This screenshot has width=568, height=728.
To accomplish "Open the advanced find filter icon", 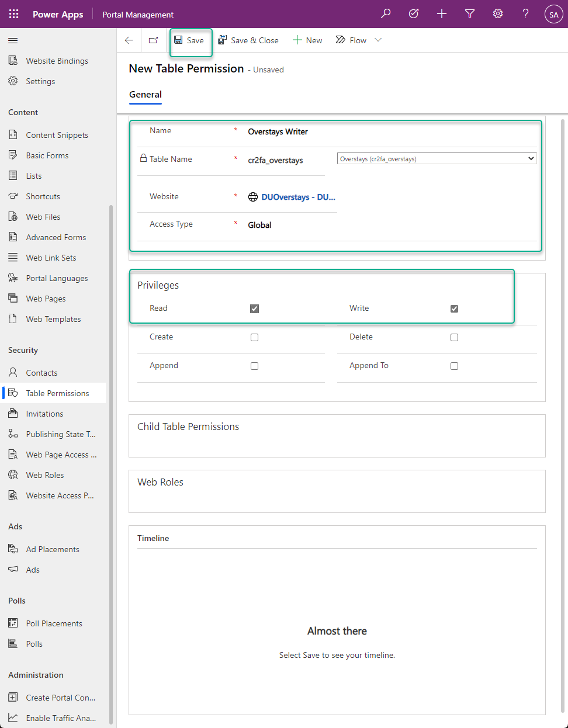I will coord(470,13).
